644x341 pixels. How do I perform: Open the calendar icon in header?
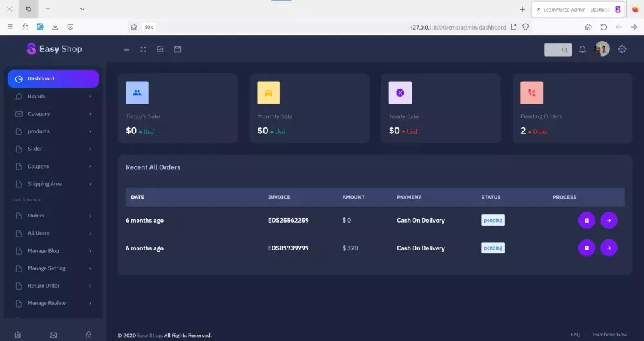click(x=178, y=50)
